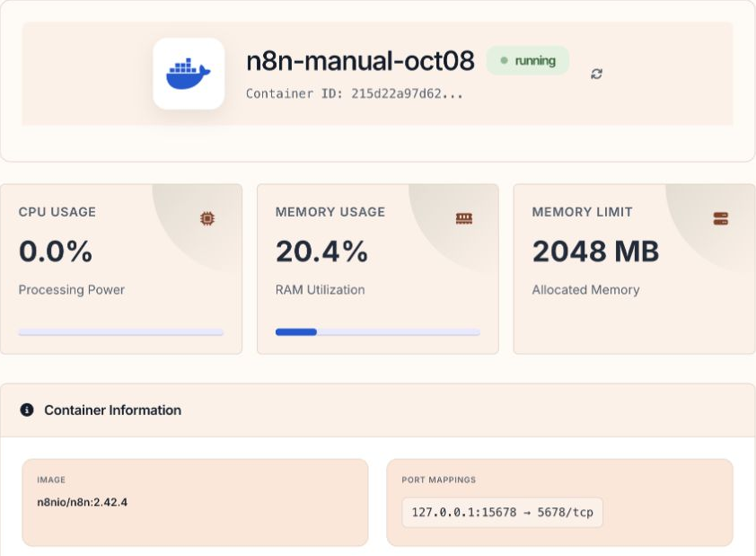The image size is (756, 556).
Task: Click the info icon beside Container Information
Action: pos(27,410)
